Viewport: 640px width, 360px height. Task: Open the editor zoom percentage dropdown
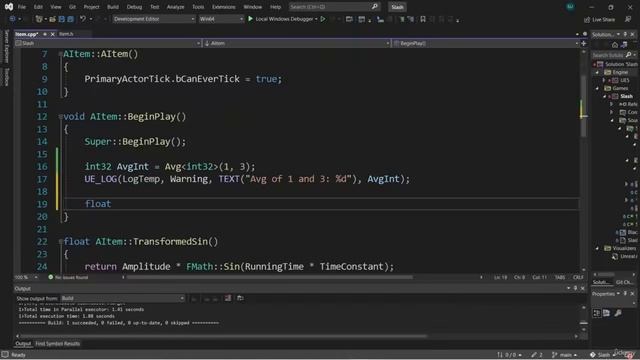27,278
